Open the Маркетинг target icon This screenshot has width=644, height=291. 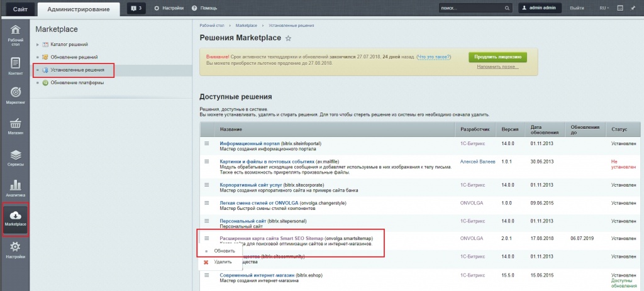16,92
